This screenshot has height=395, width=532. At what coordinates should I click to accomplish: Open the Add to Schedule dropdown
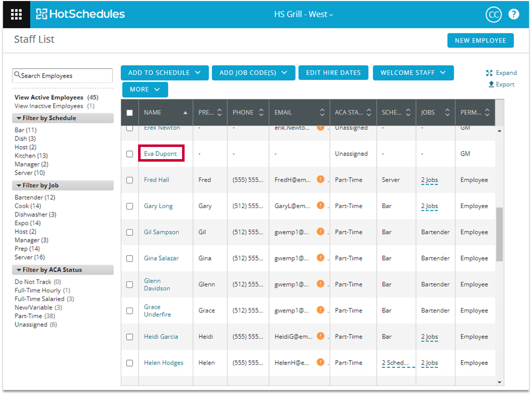click(x=165, y=73)
